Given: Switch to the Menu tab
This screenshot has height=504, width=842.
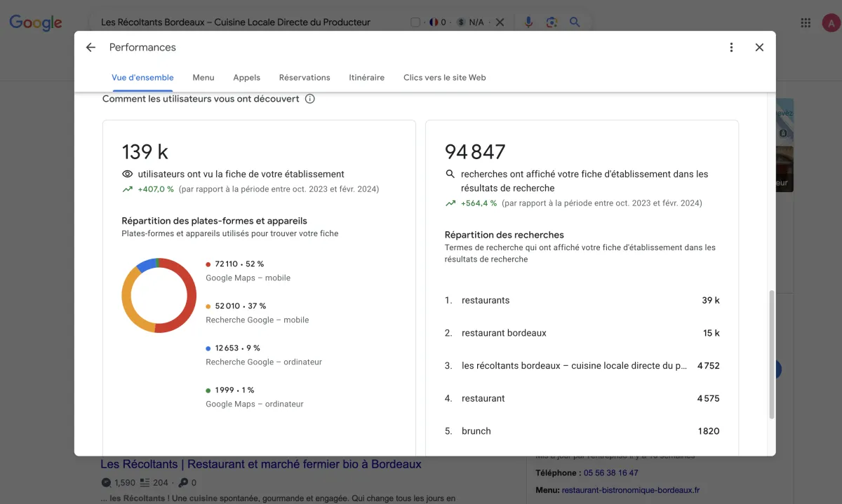Looking at the screenshot, I should (203, 78).
